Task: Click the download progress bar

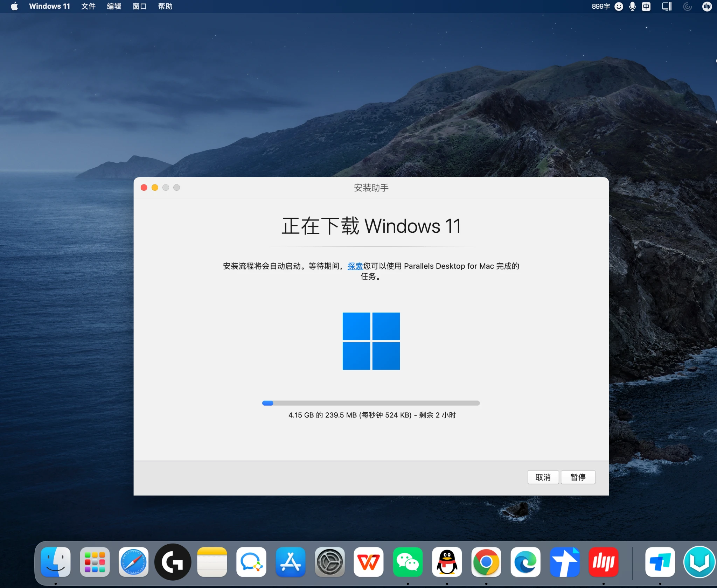Action: pyautogui.click(x=371, y=403)
